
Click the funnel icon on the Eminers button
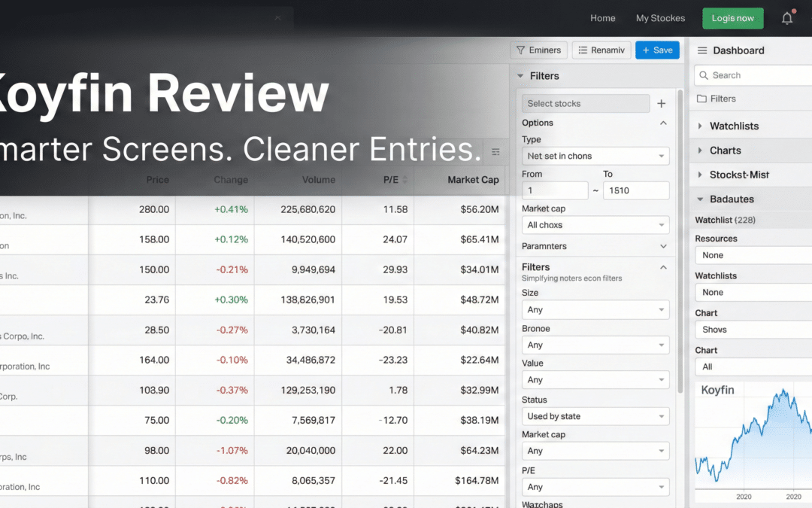(x=521, y=50)
